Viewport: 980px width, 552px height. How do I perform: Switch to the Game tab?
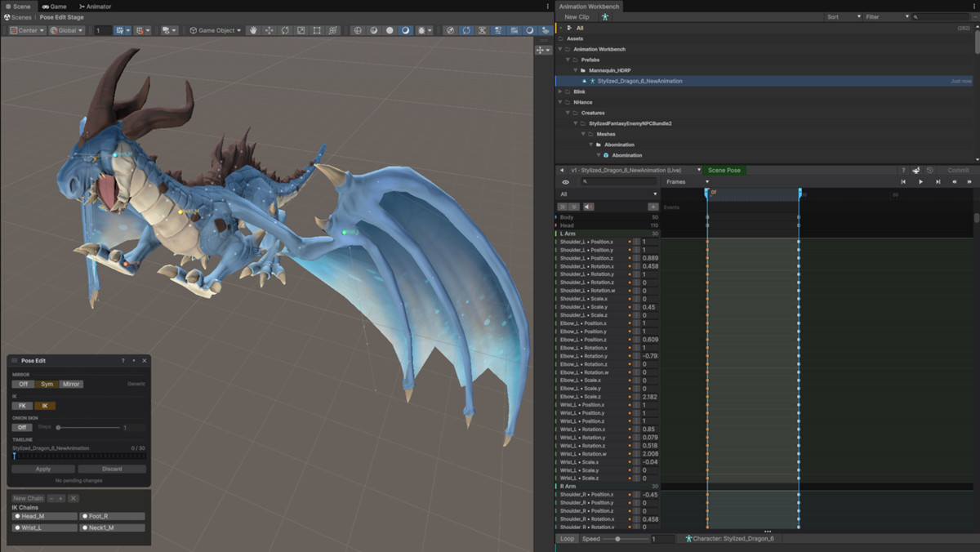coord(54,7)
